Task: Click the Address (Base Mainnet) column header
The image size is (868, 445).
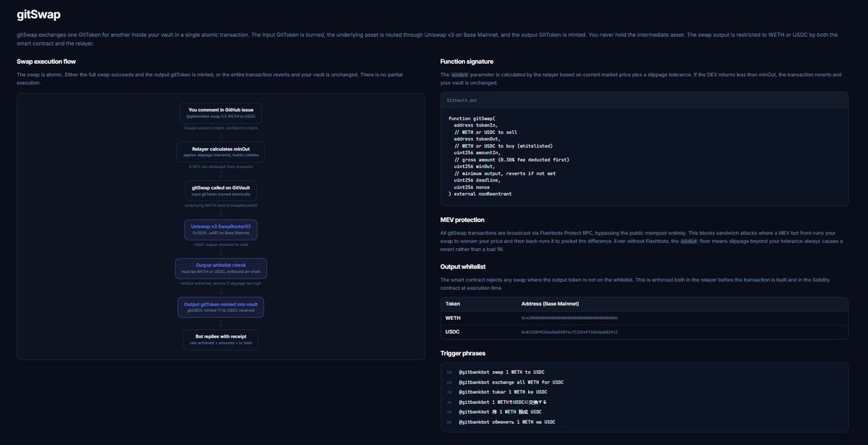Action: [550, 303]
